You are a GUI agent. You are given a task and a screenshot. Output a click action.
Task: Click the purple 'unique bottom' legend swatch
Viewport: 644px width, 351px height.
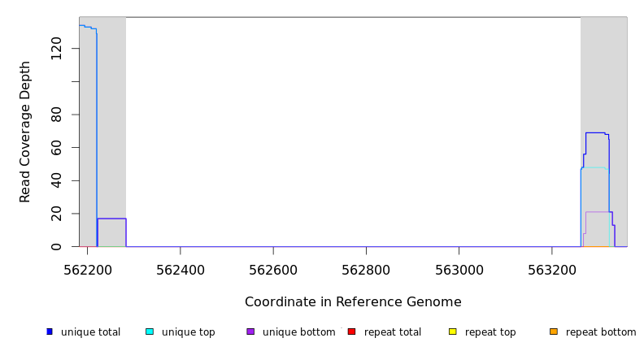pos(250,331)
